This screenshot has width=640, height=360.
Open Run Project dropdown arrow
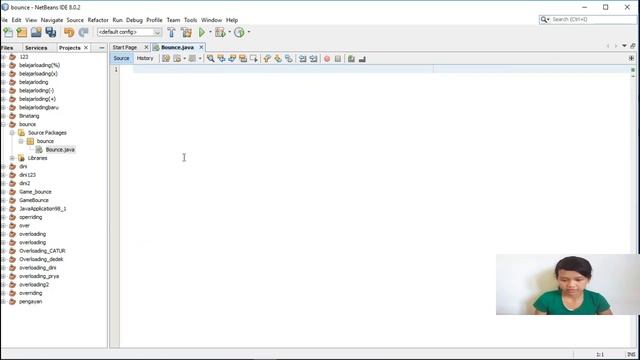210,32
